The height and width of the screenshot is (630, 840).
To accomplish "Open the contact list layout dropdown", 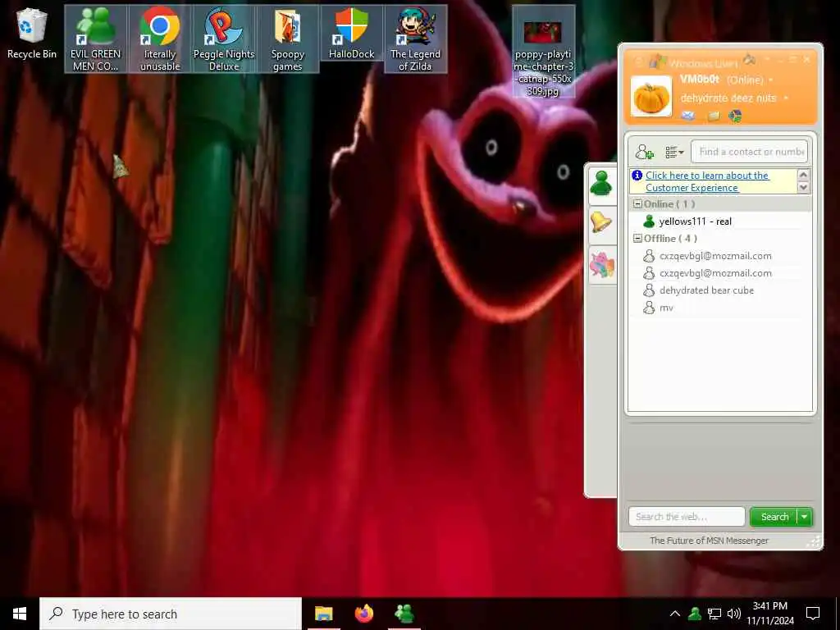I will pyautogui.click(x=674, y=153).
